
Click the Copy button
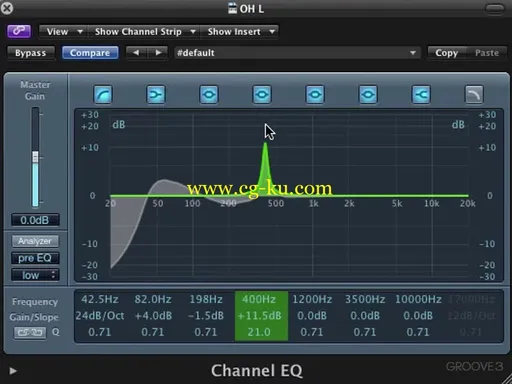(447, 53)
